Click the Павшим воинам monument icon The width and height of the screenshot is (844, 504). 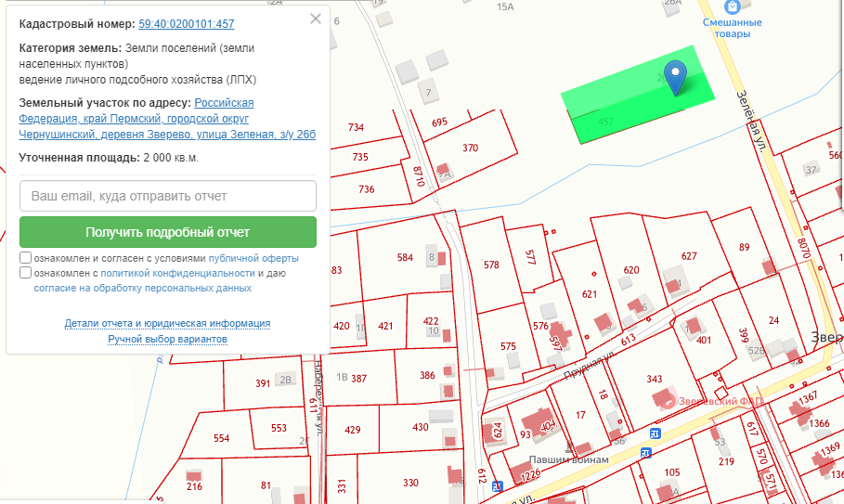pos(569,446)
